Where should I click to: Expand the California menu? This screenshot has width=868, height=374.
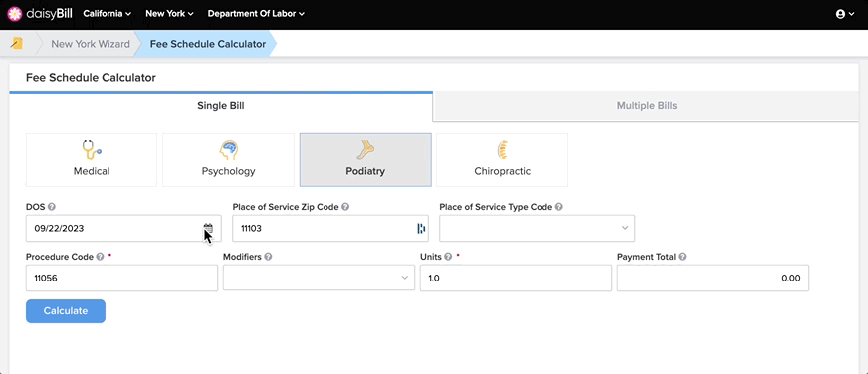[x=108, y=14]
